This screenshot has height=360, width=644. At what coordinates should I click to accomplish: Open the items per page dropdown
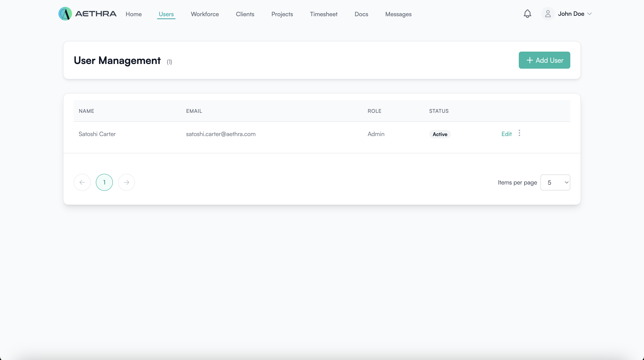click(x=555, y=183)
